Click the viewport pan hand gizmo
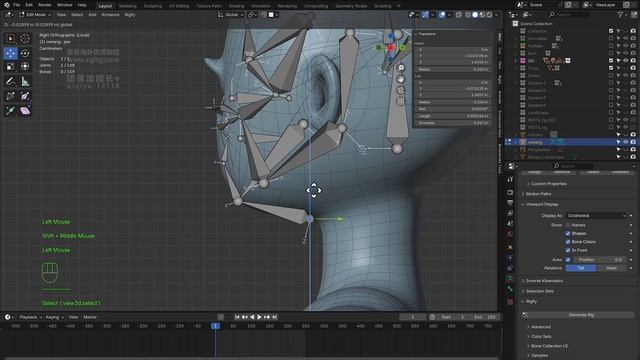The width and height of the screenshot is (640, 360). tap(401, 79)
